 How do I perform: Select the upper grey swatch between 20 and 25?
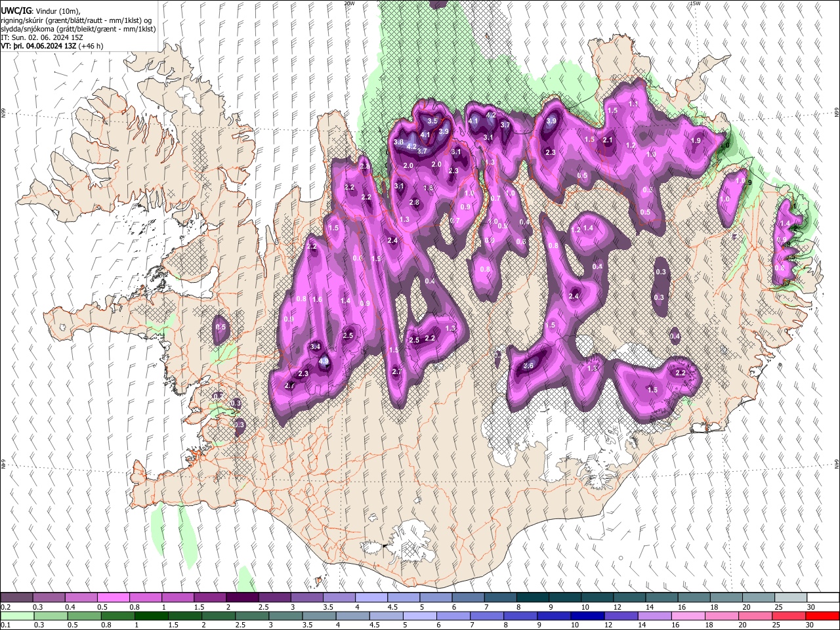click(758, 597)
